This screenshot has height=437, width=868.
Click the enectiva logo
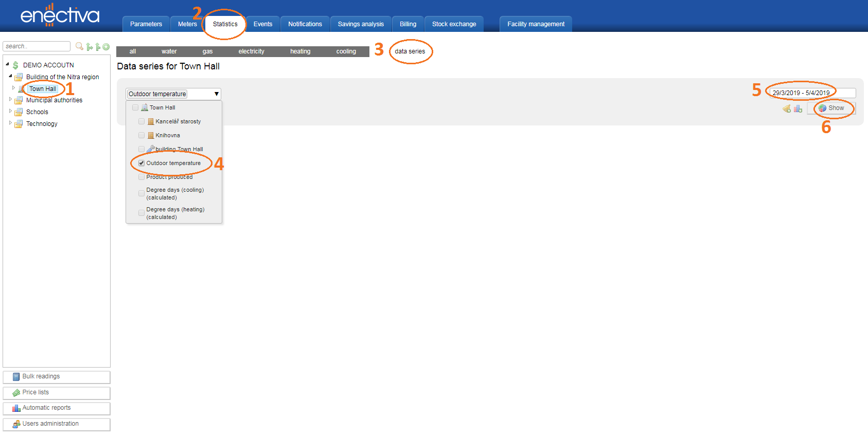pyautogui.click(x=60, y=15)
